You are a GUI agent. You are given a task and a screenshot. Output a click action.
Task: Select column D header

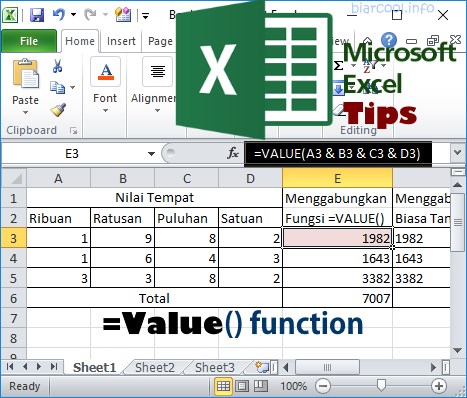coord(250,179)
